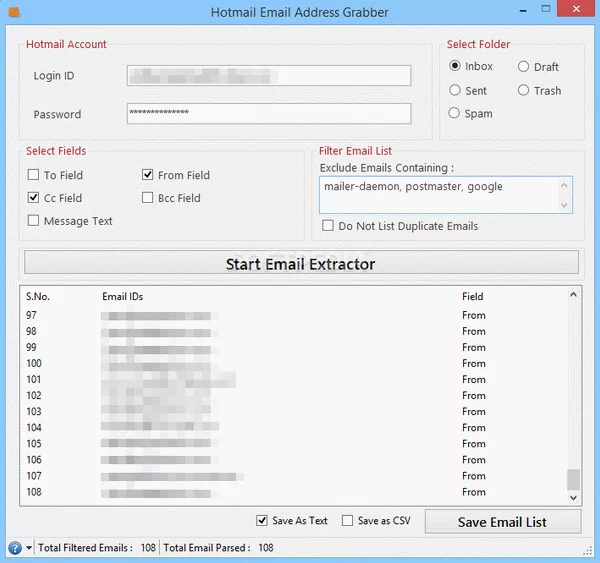
Task: Check the Message Text option
Action: 34,221
